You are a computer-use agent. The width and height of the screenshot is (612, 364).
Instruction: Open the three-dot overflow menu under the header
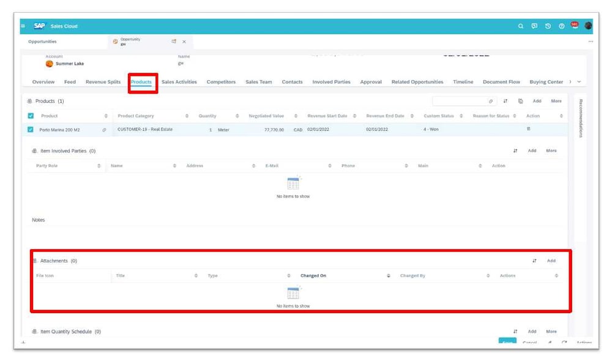click(x=591, y=42)
